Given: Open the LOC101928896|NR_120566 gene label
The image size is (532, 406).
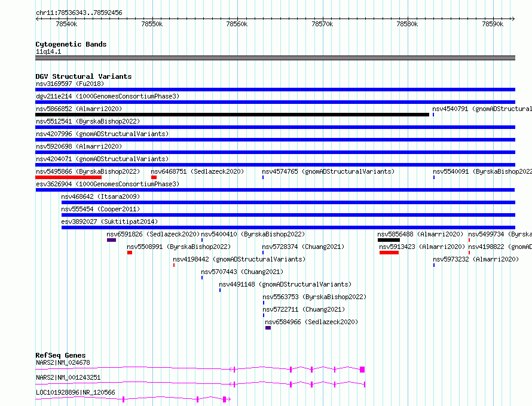Looking at the screenshot, I should click(x=75, y=392).
